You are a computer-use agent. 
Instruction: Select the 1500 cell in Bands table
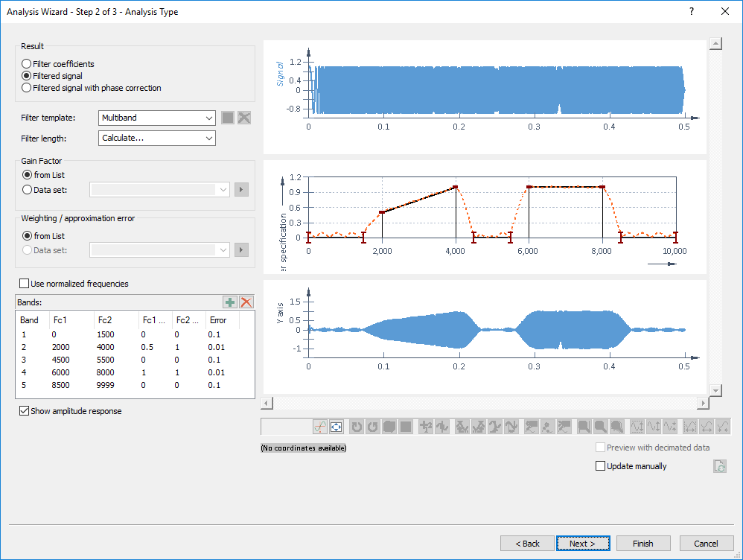[x=105, y=334]
